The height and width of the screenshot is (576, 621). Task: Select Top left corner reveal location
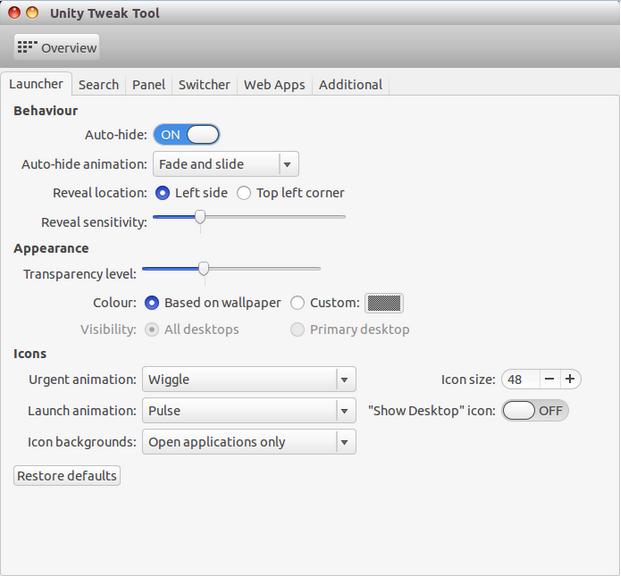point(244,192)
